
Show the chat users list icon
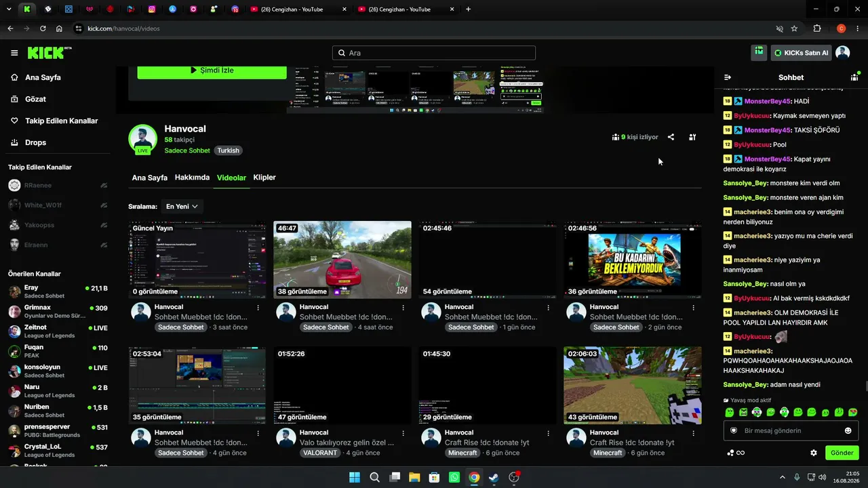click(x=854, y=77)
